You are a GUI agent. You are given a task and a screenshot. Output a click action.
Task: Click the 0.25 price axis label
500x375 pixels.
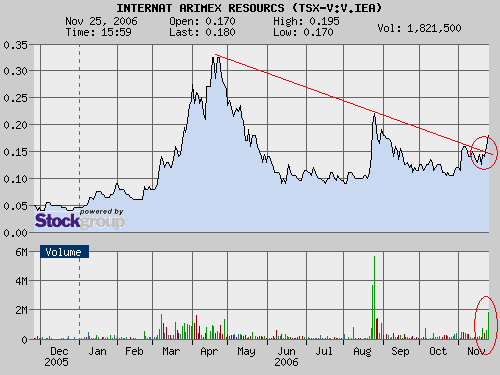pyautogui.click(x=15, y=98)
